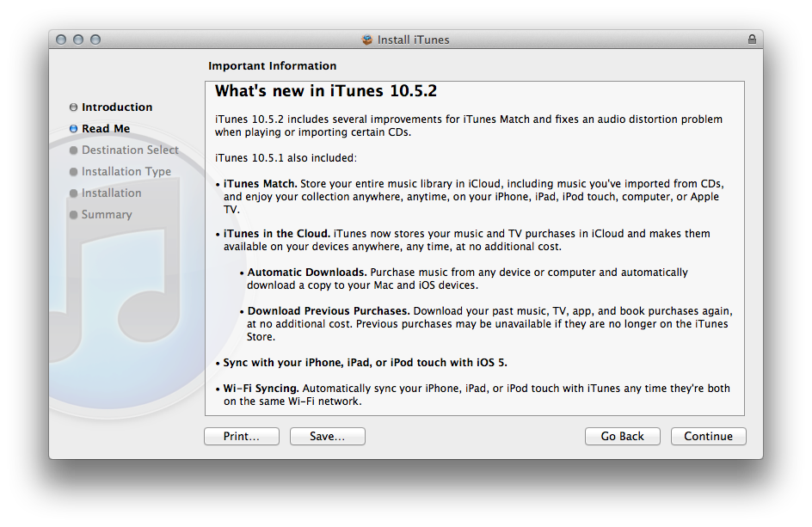Click the Continue button
Image resolution: width=812 pixels, height=527 pixels.
tap(708, 436)
